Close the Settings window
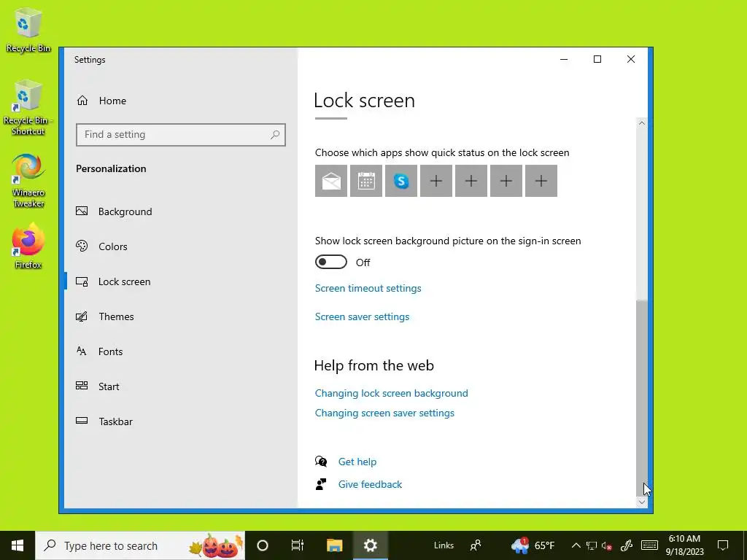747x560 pixels. [631, 59]
